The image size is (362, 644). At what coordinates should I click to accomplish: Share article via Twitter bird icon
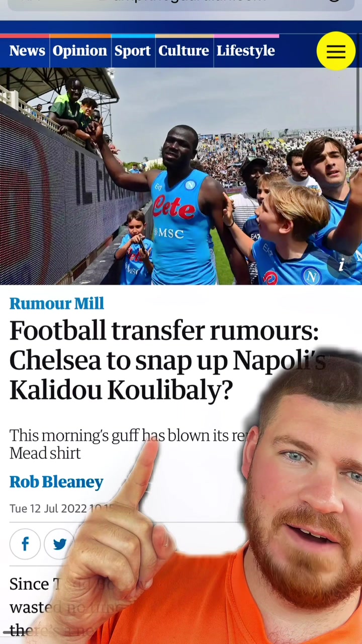coord(59,544)
